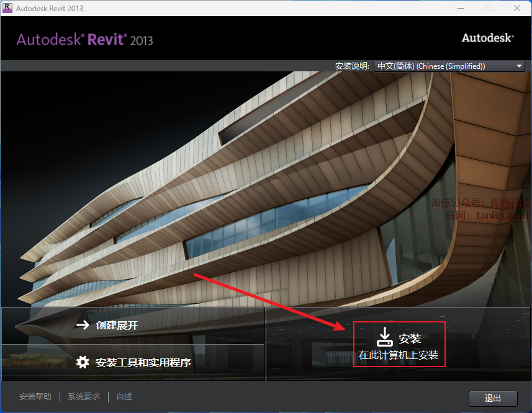Click 安装工具和实用程序 option
The width and height of the screenshot is (532, 413).
click(x=133, y=363)
